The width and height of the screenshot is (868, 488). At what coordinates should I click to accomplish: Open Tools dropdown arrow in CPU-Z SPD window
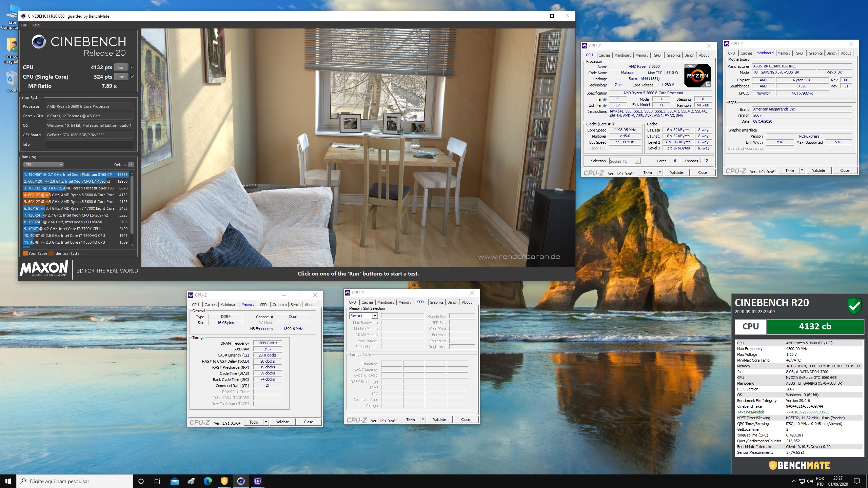[423, 420]
